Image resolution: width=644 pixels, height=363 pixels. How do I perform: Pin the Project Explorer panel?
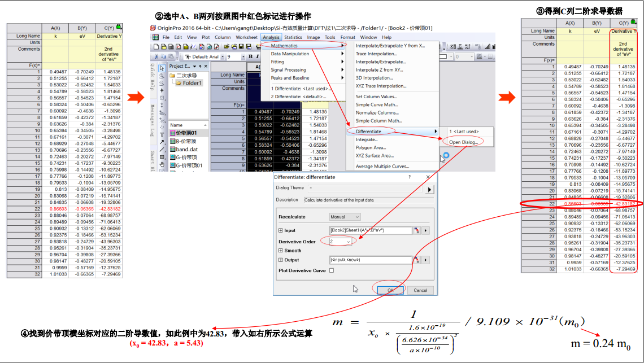tap(200, 66)
